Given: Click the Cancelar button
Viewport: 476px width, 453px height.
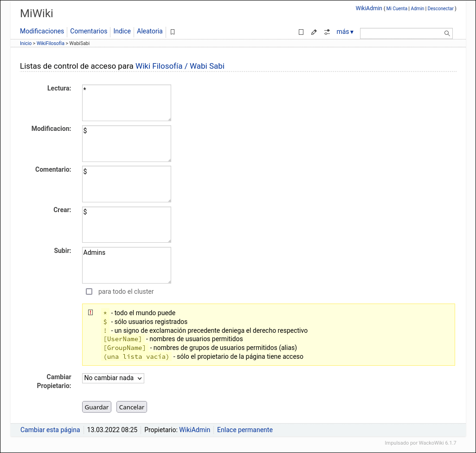Looking at the screenshot, I should click(x=132, y=407).
